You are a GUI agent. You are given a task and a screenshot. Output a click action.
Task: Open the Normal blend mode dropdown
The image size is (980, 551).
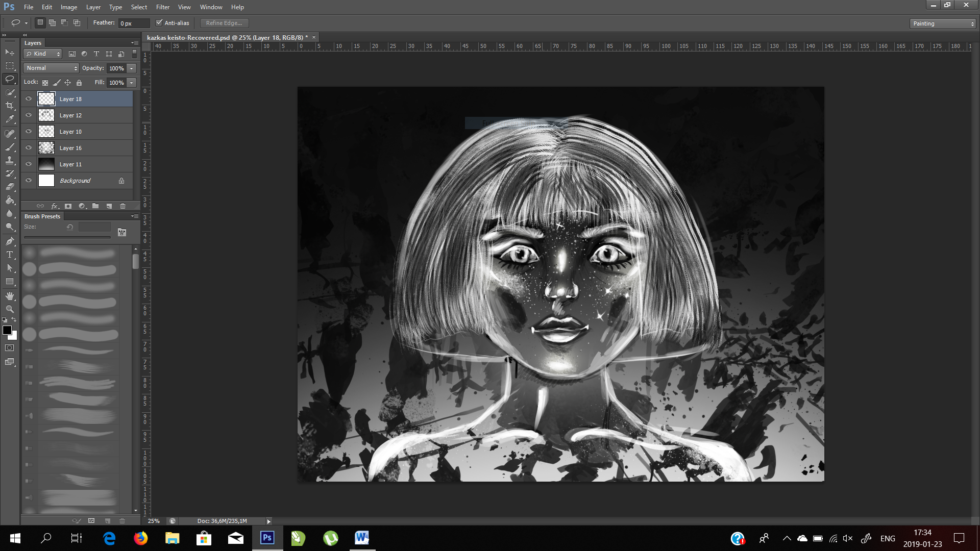tap(51, 68)
